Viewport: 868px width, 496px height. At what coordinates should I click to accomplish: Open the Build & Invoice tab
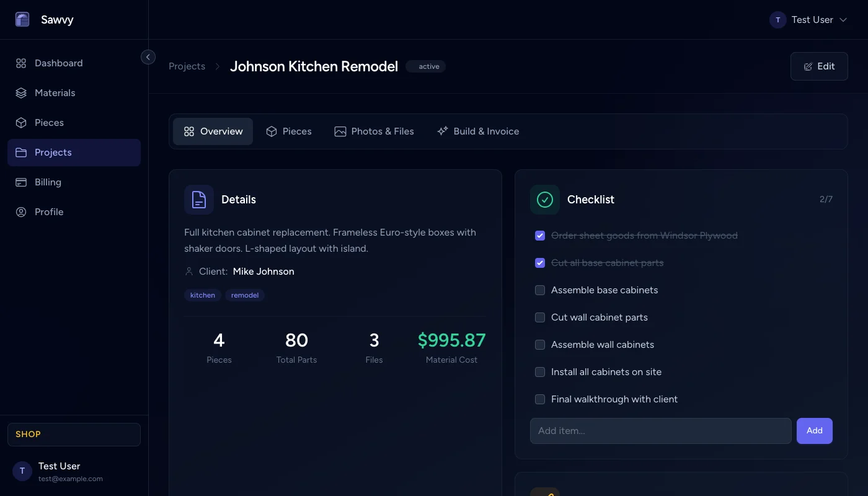478,131
